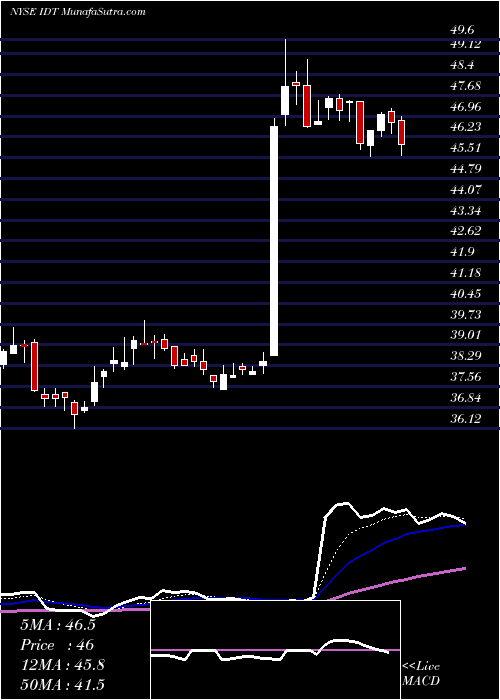
Task: Click the 44.07 price axis label
Action: pos(466,189)
